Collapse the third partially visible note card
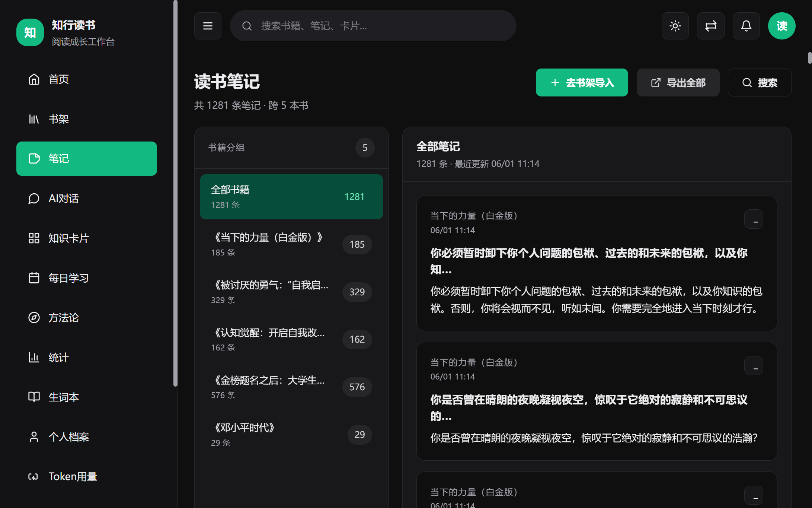 754,495
